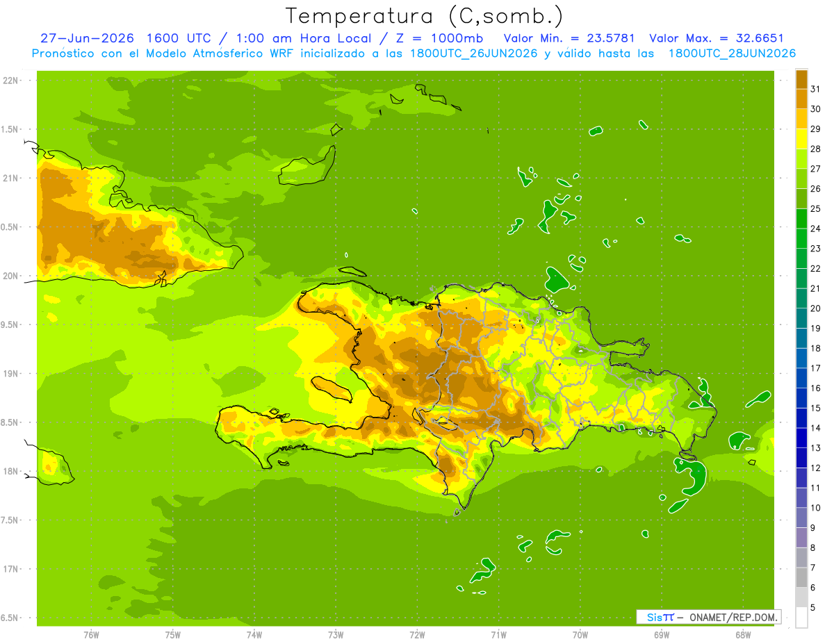
Task: Click the "22N" latitude axis label
Action: [x=10, y=81]
